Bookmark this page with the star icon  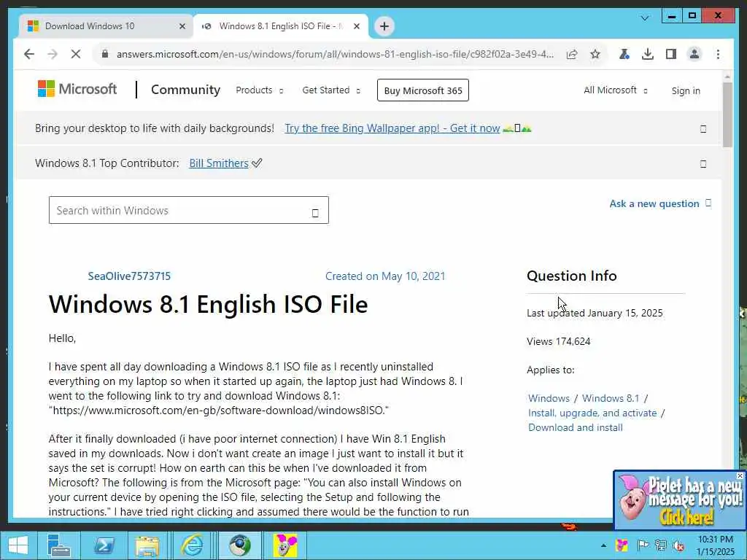(x=595, y=54)
